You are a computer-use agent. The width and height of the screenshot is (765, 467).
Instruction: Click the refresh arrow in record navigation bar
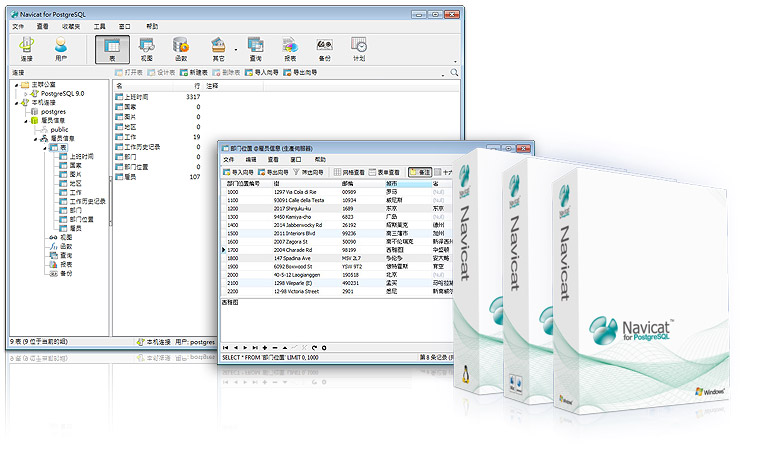click(x=314, y=348)
